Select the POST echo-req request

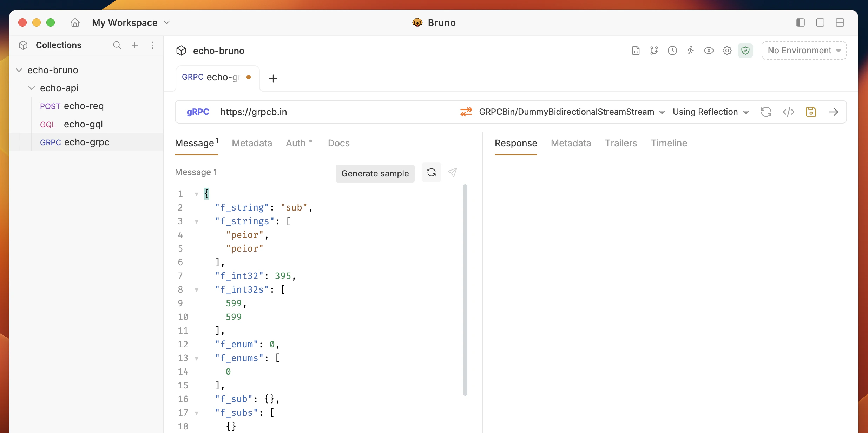(x=72, y=106)
